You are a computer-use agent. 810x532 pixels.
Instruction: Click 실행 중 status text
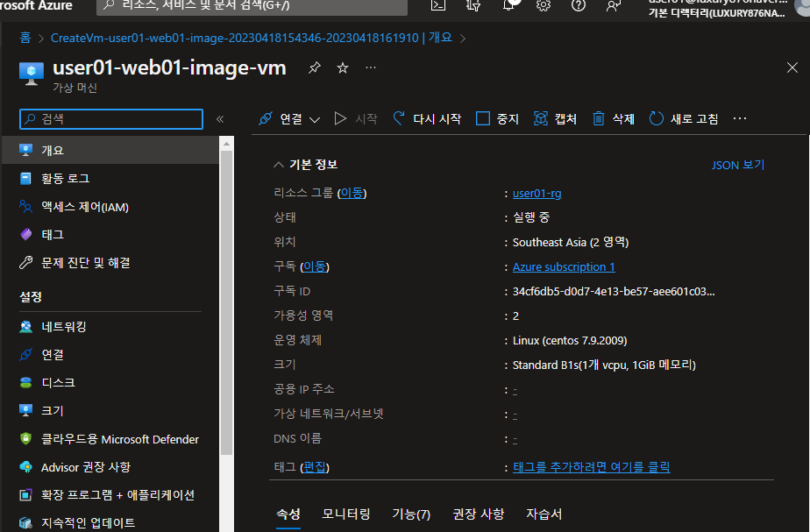click(x=531, y=217)
